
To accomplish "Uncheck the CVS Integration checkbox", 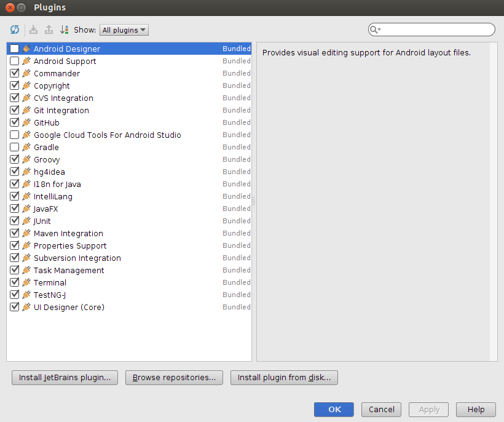I will tap(15, 98).
